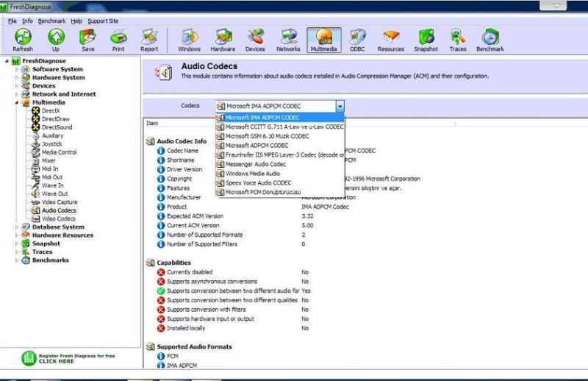Click the Refresh toolbar icon
Screen dimensions: 588x381
22,40
